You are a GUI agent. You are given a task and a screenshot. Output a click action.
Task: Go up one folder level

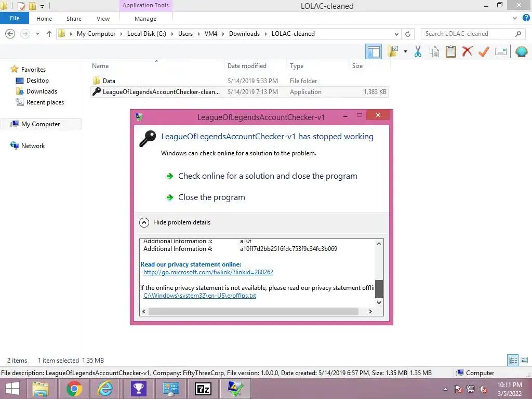pyautogui.click(x=49, y=34)
